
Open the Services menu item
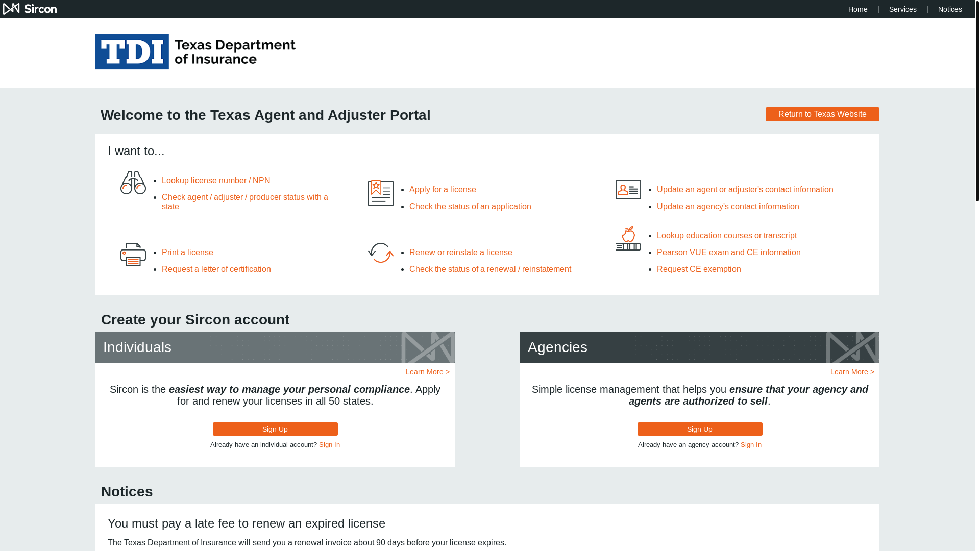point(902,9)
